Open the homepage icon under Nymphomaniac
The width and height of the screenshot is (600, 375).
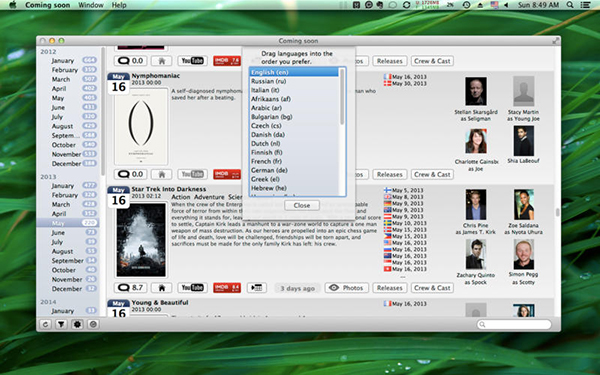[161, 174]
